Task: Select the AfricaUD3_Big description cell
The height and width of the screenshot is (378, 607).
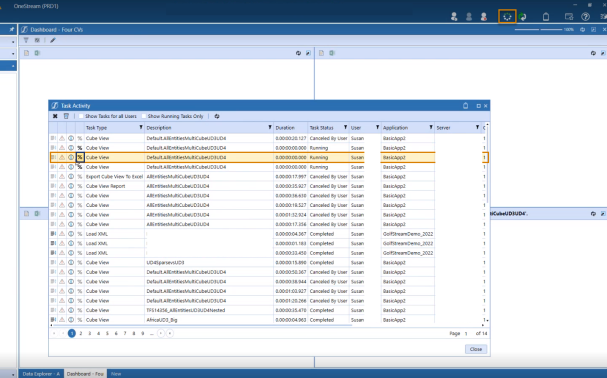Action: [x=209, y=320]
